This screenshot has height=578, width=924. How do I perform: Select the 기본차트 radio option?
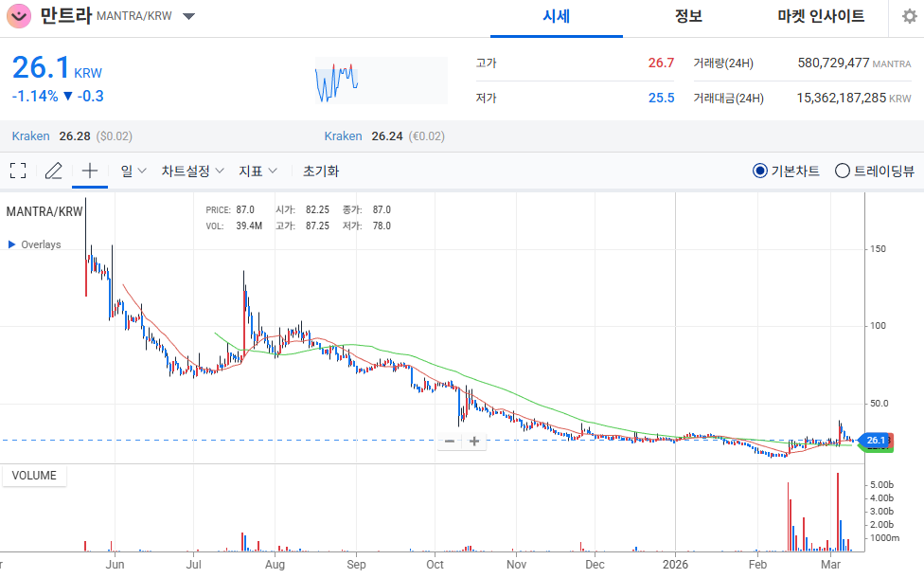(x=786, y=172)
